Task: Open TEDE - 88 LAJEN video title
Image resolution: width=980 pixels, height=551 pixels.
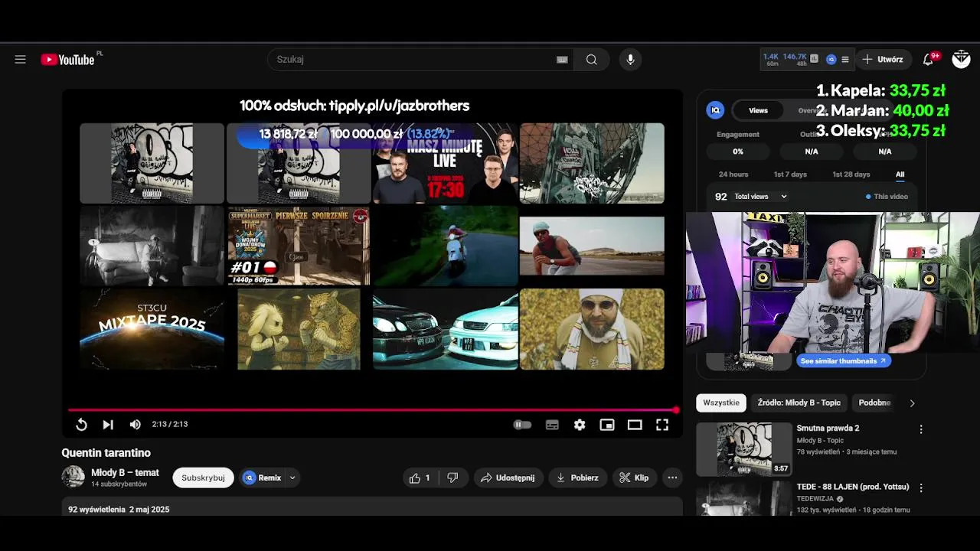Action: 853,487
